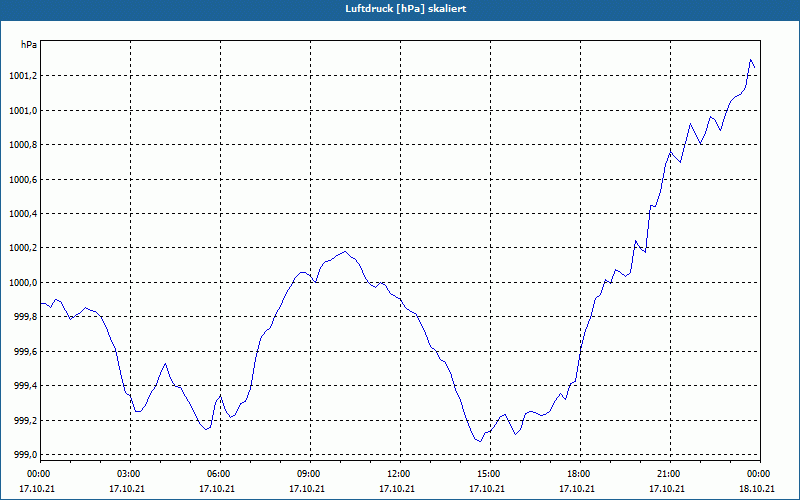Screen dimensions: 800x500
Task: Click the 1000,4 pressure label
Action: pyautogui.click(x=22, y=214)
